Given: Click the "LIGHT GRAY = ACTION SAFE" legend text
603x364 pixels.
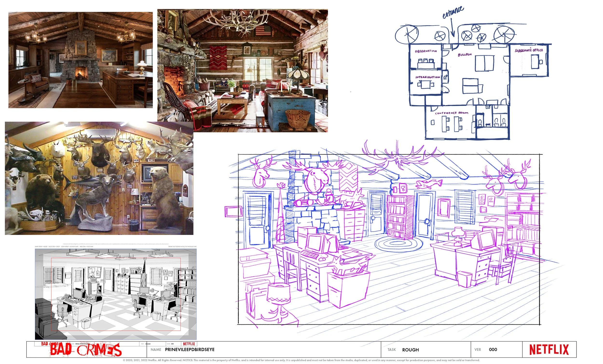Looking at the screenshot, I should tap(70, 247).
